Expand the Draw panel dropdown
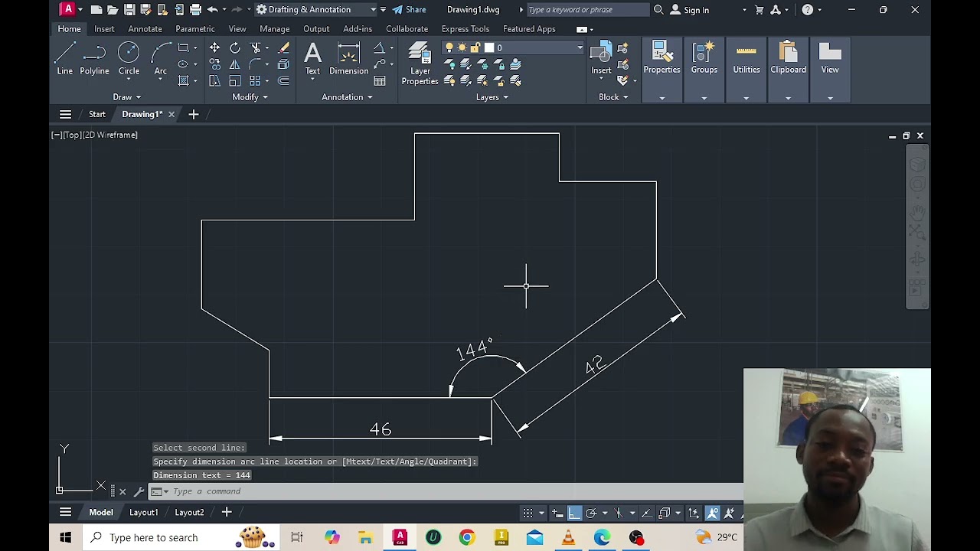Viewport: 980px width, 551px height. [127, 97]
